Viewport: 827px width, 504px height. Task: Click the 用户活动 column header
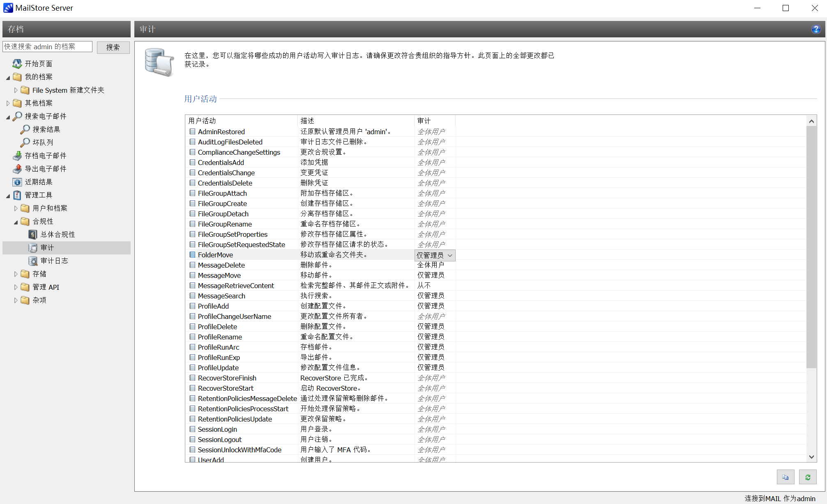(242, 121)
